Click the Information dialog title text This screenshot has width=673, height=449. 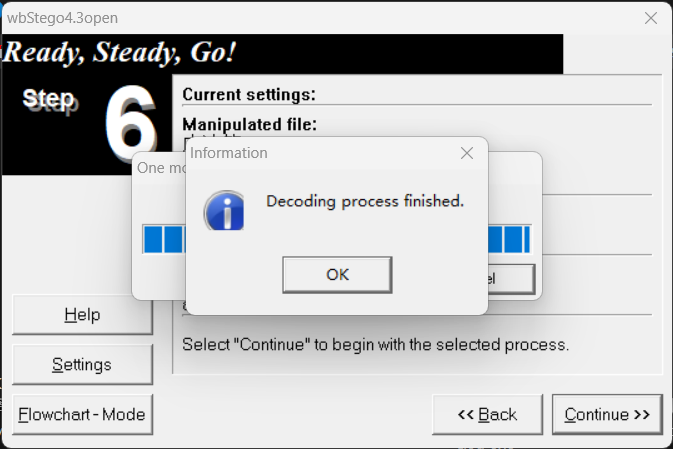tap(229, 153)
